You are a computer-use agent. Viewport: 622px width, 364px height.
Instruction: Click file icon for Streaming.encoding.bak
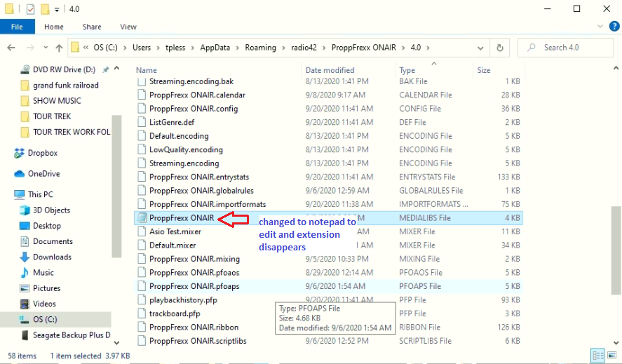tap(142, 82)
